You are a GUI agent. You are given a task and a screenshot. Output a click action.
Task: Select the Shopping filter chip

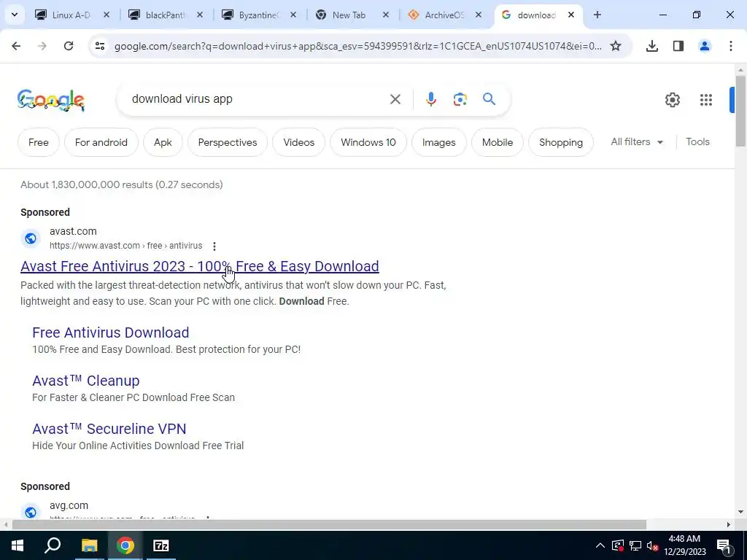point(561,142)
